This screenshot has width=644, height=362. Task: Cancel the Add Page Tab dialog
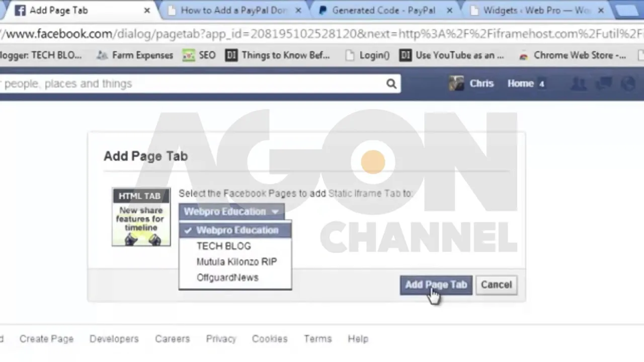pyautogui.click(x=496, y=285)
